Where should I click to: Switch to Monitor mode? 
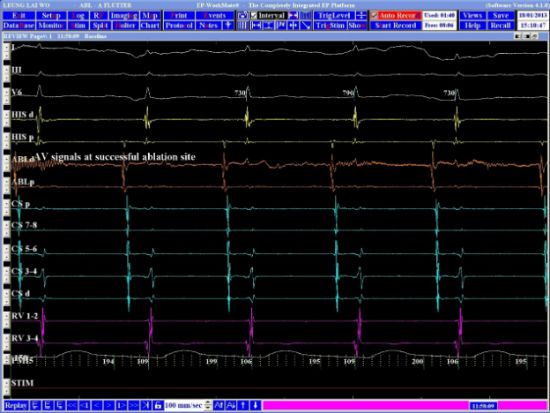(x=51, y=26)
